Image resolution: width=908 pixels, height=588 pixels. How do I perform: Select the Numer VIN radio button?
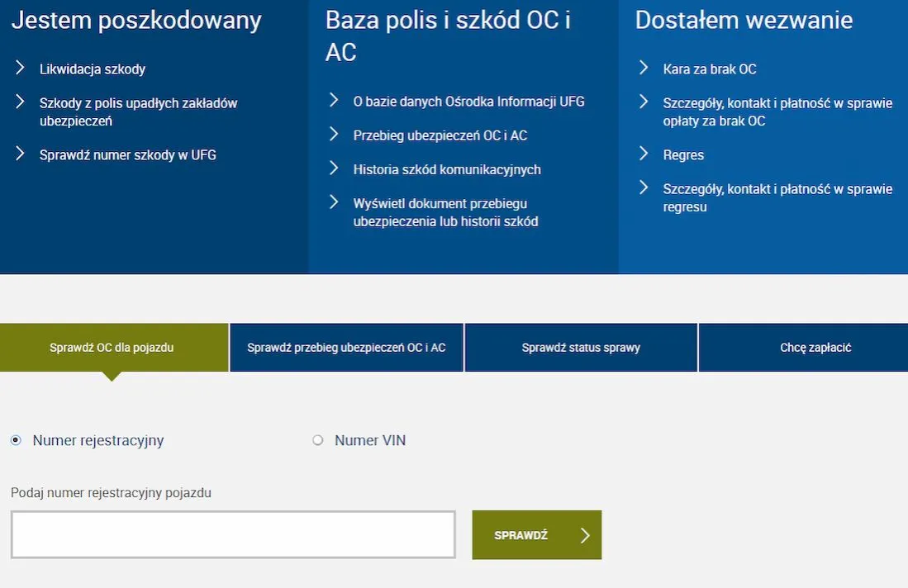coord(317,440)
